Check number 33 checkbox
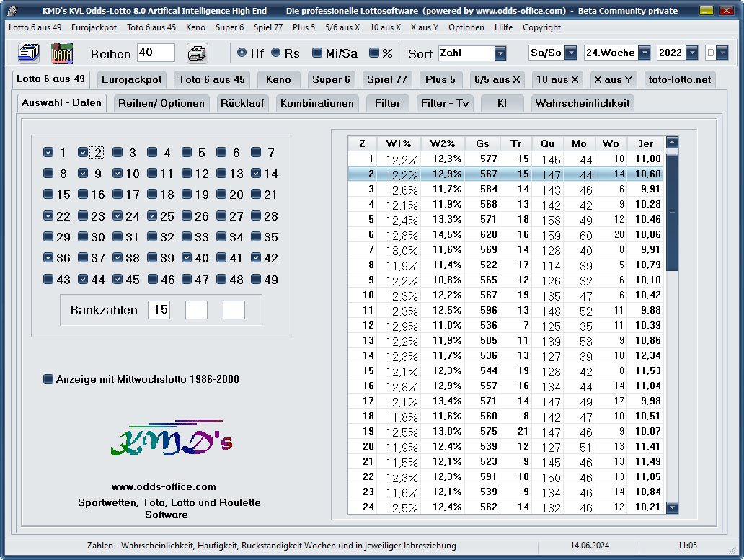Screen dimensions: 744x560 (187, 236)
